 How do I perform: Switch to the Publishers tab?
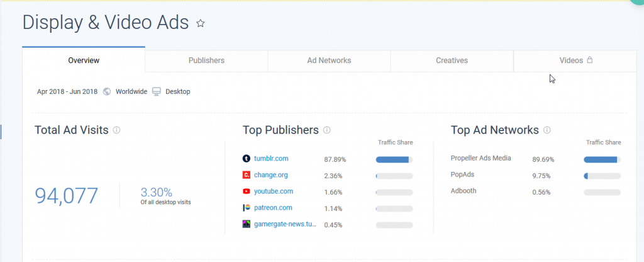coord(206,60)
